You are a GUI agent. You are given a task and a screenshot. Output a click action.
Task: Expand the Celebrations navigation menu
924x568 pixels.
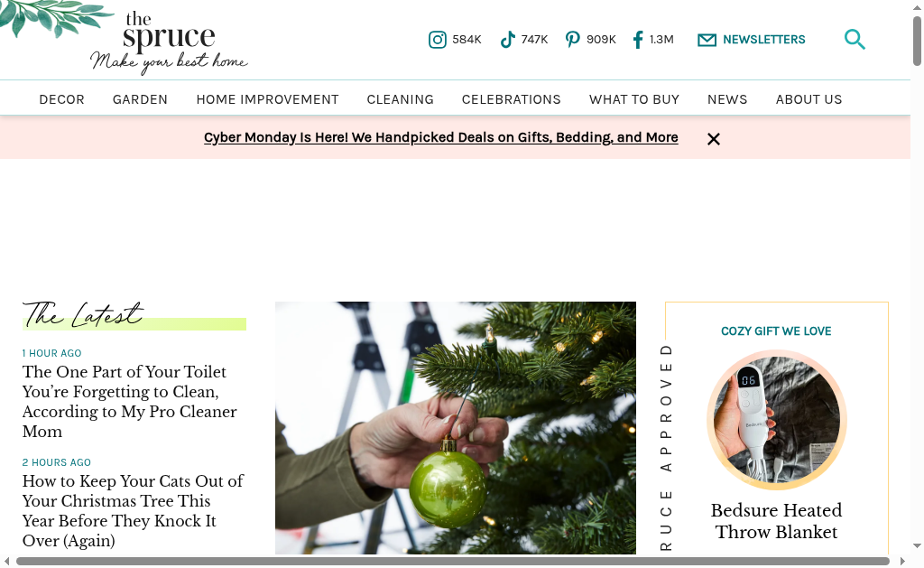point(511,99)
